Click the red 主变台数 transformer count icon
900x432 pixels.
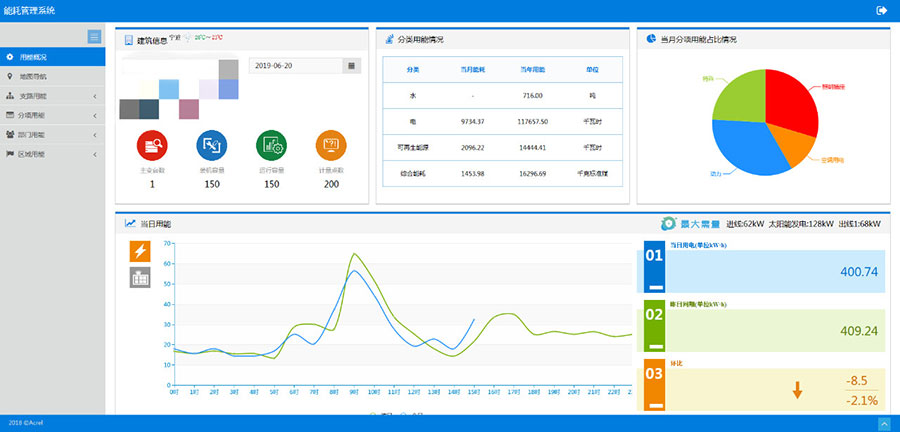pos(152,146)
